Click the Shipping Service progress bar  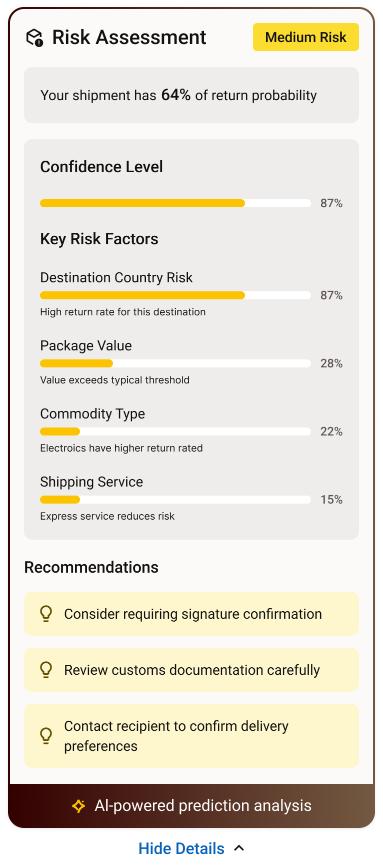[x=175, y=500]
